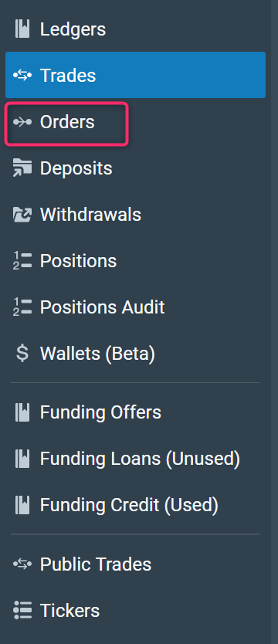Show the Funding Offers report

[135, 412]
